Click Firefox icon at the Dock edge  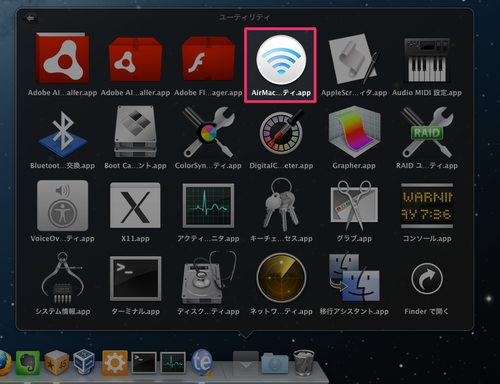tap(5, 363)
